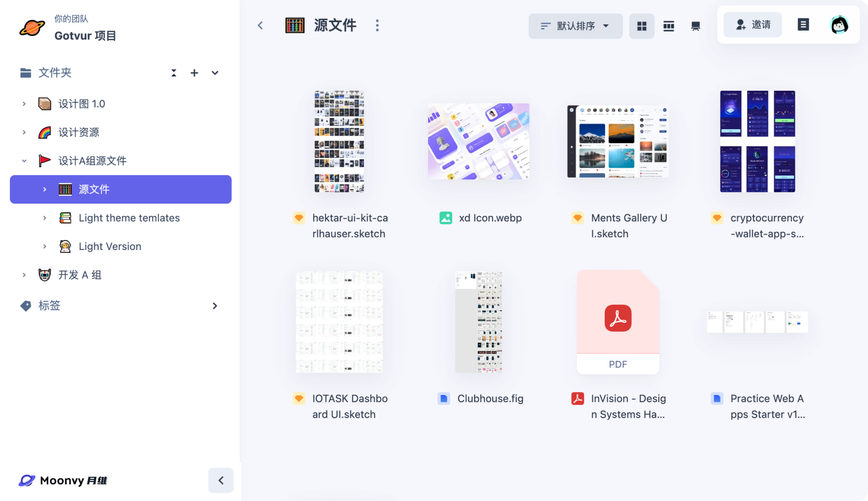
Task: Switch to grid view layout
Action: 642,26
